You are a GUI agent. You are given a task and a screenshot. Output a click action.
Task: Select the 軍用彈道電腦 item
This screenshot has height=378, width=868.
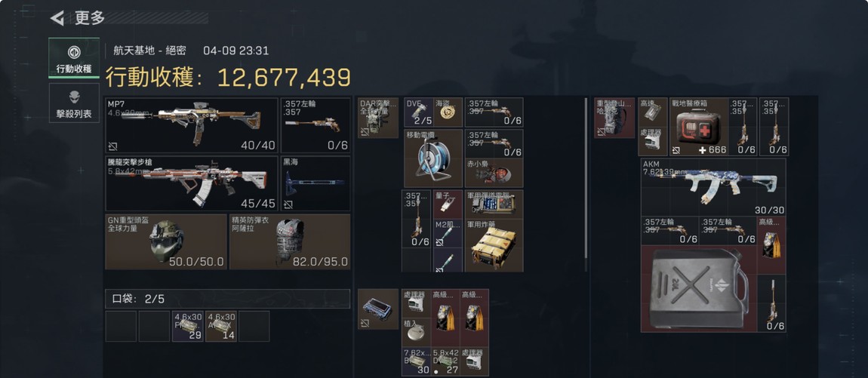(x=494, y=202)
